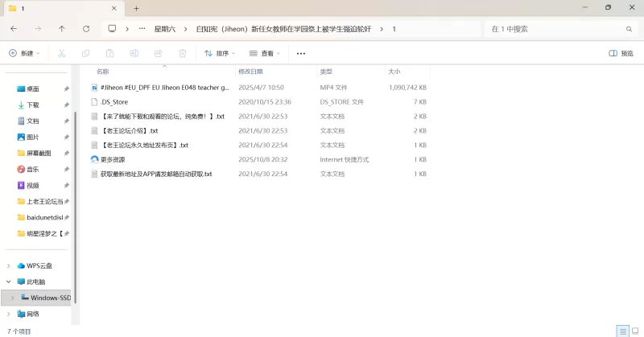Screen dimensions: 644x337
Task: Open the 查看 view dropdown
Action: pos(264,53)
